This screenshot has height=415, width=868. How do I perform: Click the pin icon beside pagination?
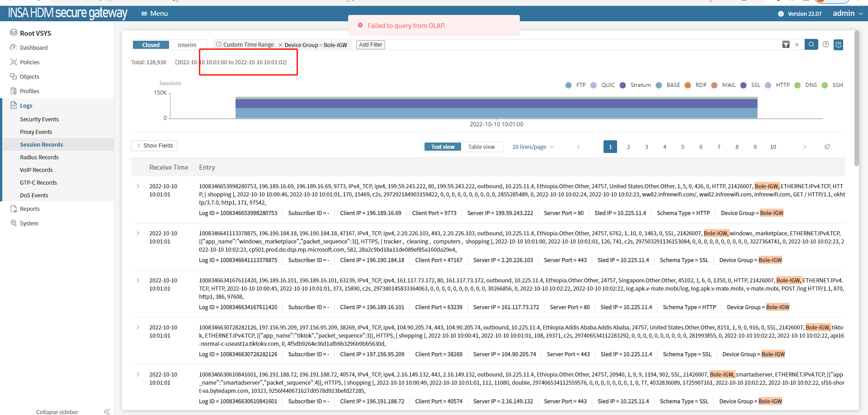click(827, 147)
